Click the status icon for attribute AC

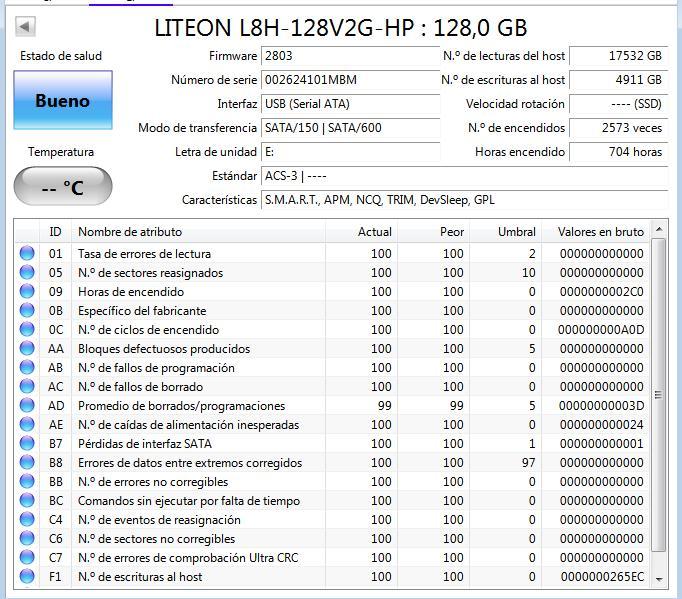point(27,386)
